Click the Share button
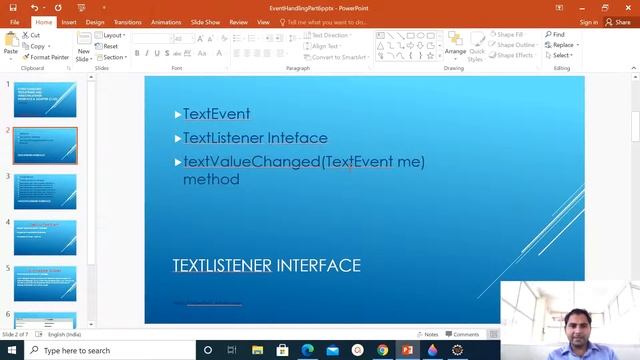The image size is (640, 360). (x=618, y=22)
